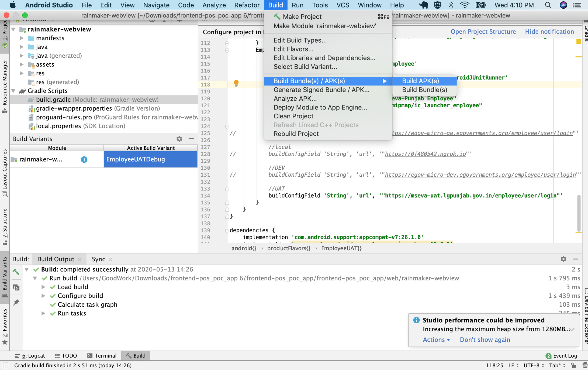Toggle the Structure tool window
The image size is (588, 370).
click(x=5, y=227)
